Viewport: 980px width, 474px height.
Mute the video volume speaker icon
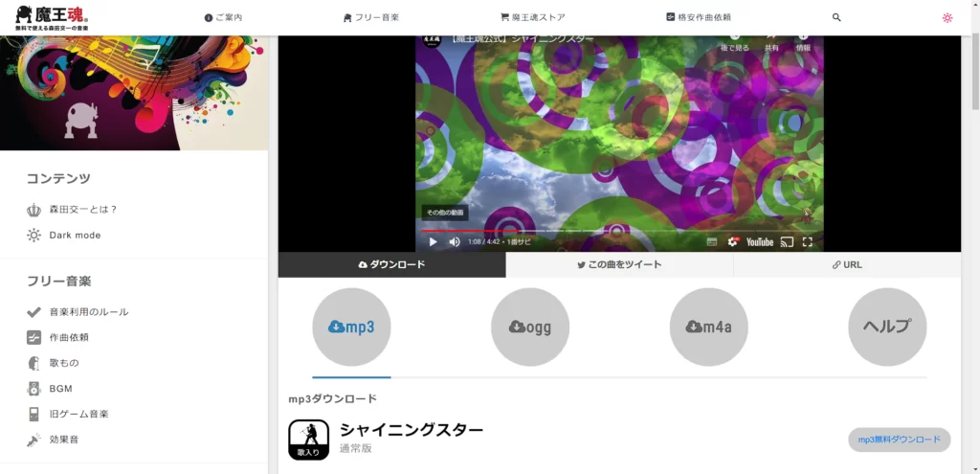click(455, 242)
